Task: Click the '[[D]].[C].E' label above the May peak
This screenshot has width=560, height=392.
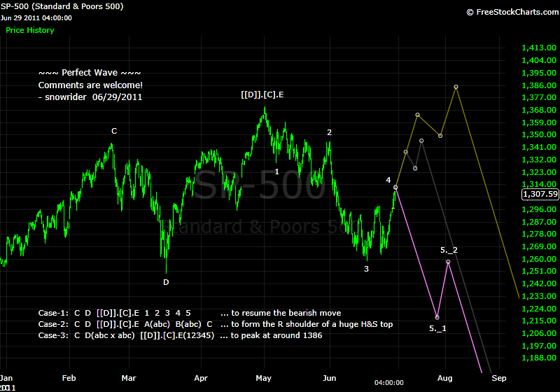Action: pyautogui.click(x=262, y=94)
